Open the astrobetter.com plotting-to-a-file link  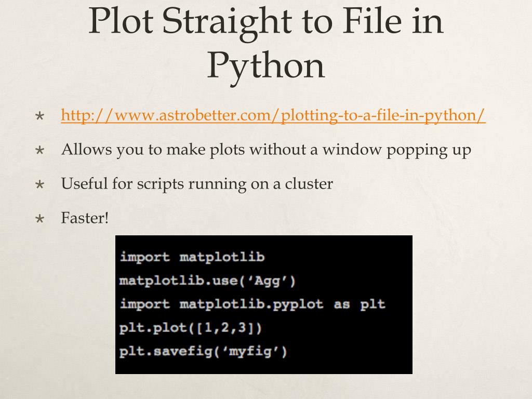point(273,115)
